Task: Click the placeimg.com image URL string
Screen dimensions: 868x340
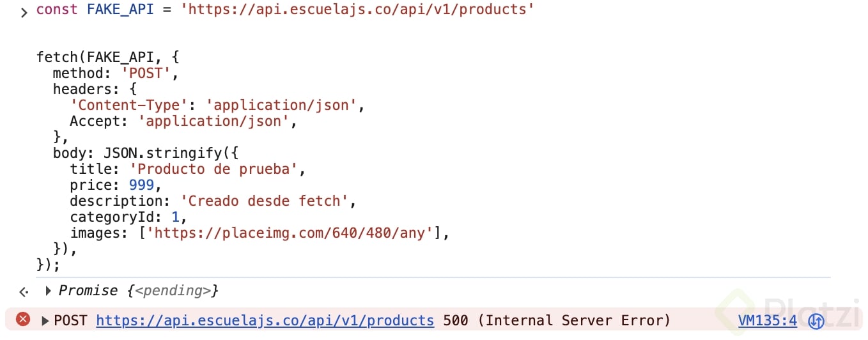Action: click(x=291, y=233)
